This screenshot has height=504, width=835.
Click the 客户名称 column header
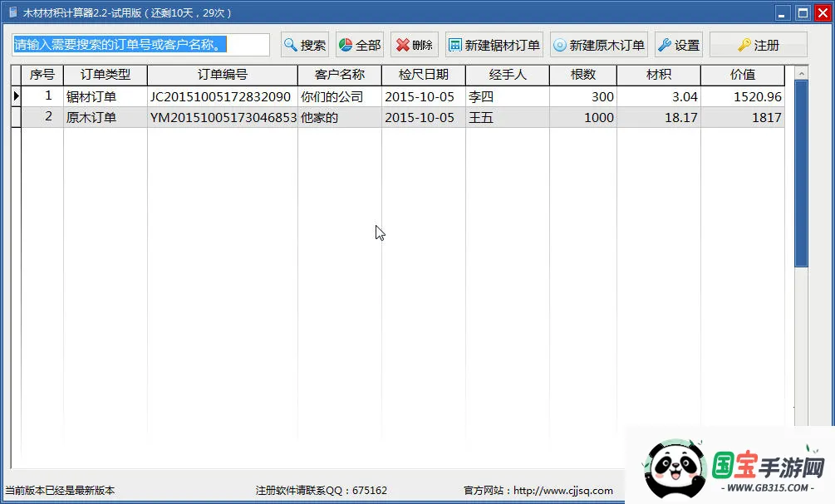click(339, 75)
